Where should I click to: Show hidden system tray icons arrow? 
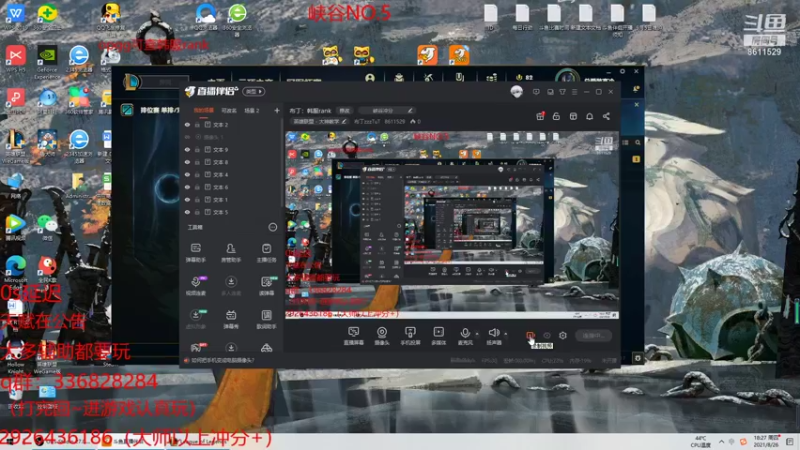pos(721,441)
